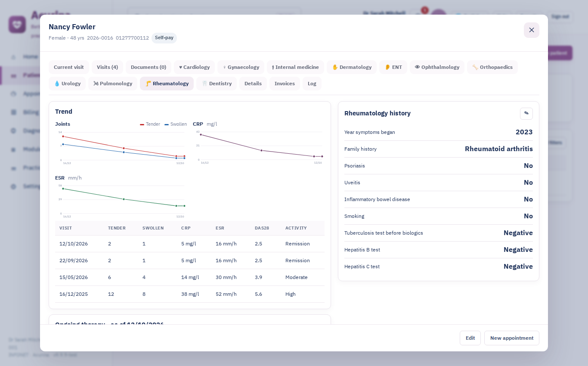
Task: Edit Rheumatology history with pencil icon
Action: (x=526, y=113)
